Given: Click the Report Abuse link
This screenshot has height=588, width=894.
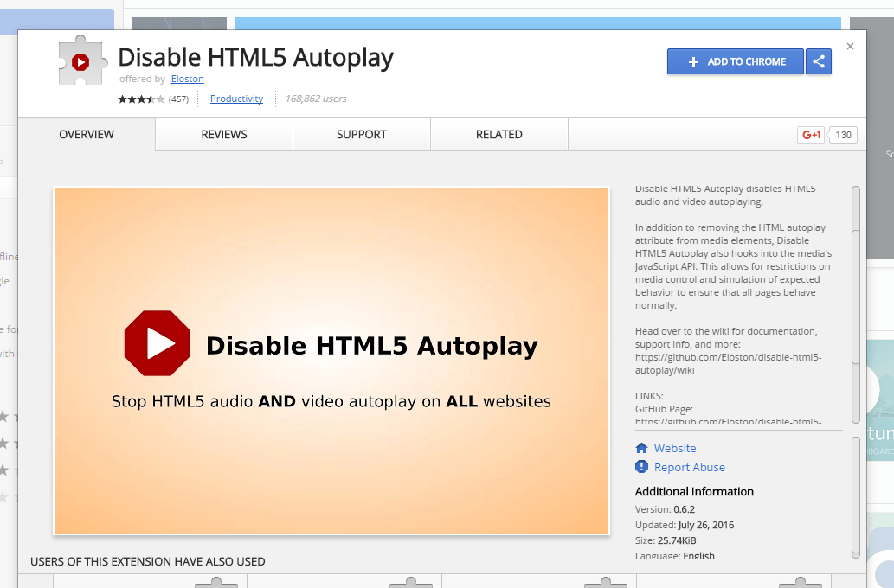Looking at the screenshot, I should pos(689,467).
